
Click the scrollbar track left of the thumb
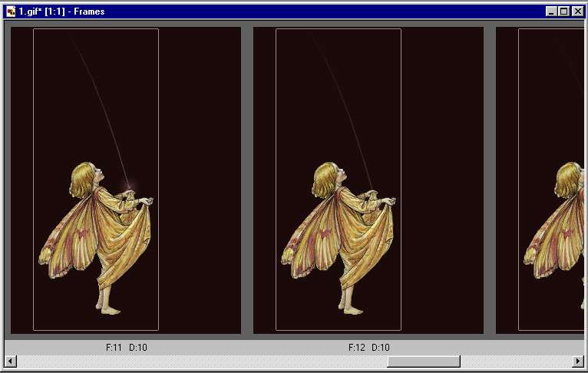(202, 361)
